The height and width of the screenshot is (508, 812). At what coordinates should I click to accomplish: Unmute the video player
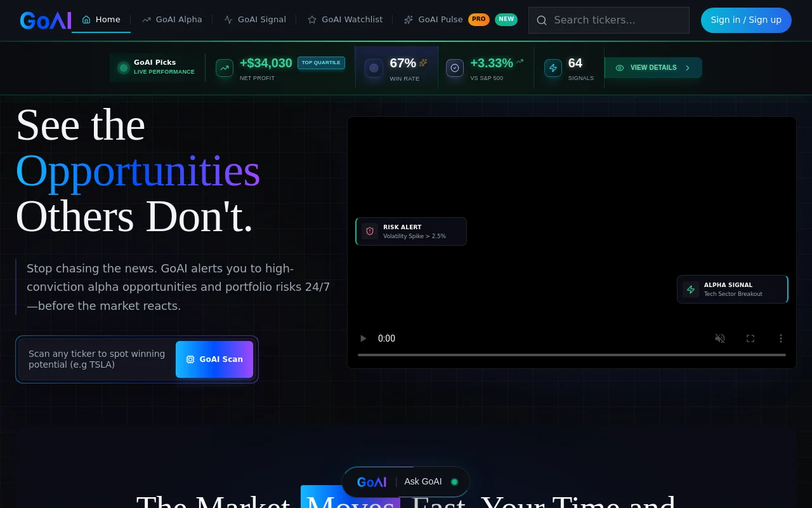coord(720,338)
